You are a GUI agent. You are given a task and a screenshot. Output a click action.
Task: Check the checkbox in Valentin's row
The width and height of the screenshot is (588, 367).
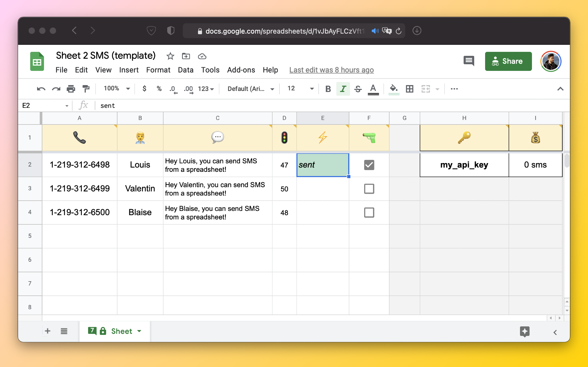[x=369, y=189]
